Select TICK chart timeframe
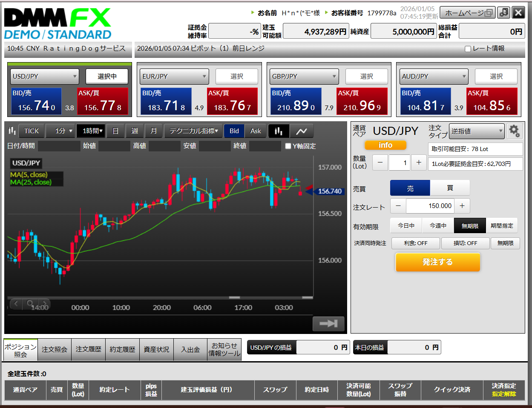 click(x=31, y=131)
